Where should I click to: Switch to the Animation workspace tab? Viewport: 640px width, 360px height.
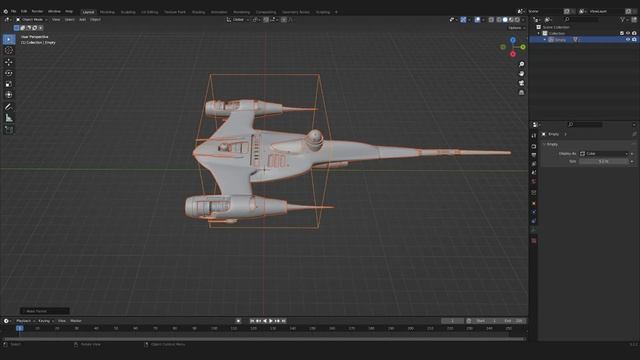point(219,12)
